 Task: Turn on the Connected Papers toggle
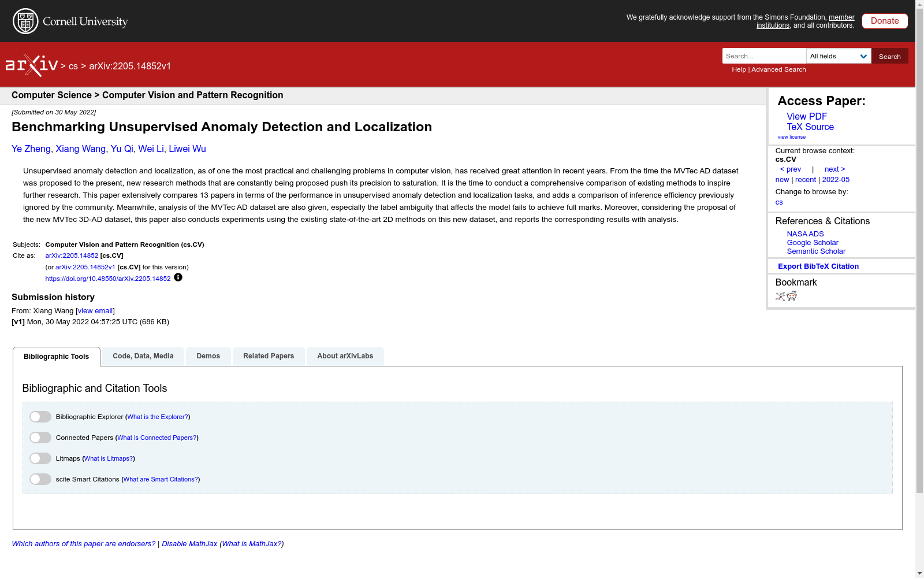tap(40, 438)
